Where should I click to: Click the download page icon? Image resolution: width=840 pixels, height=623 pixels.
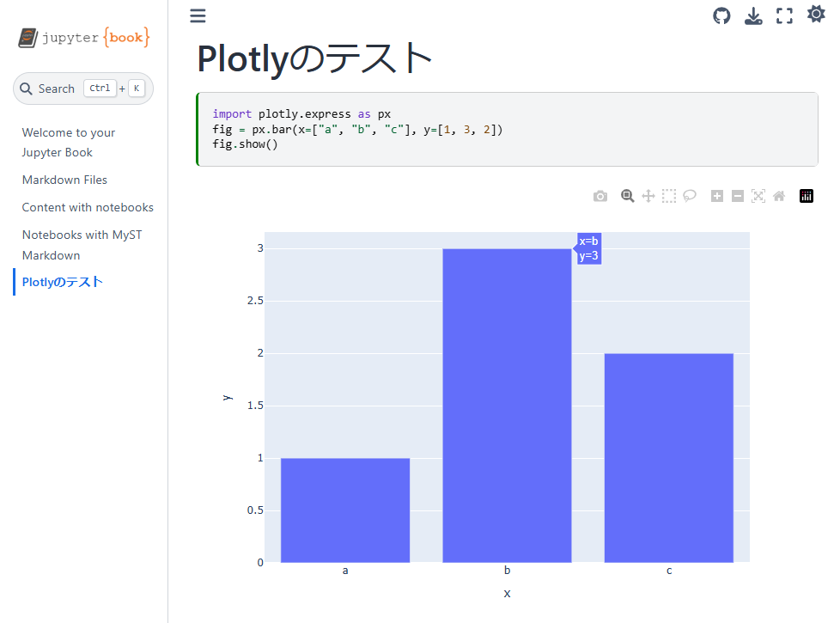(x=752, y=15)
